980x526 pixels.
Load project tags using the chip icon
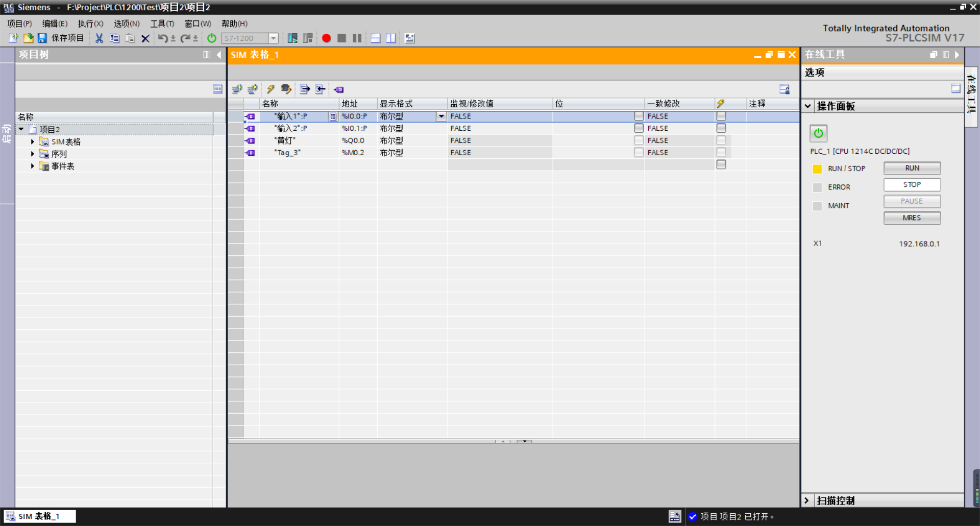[x=286, y=89]
